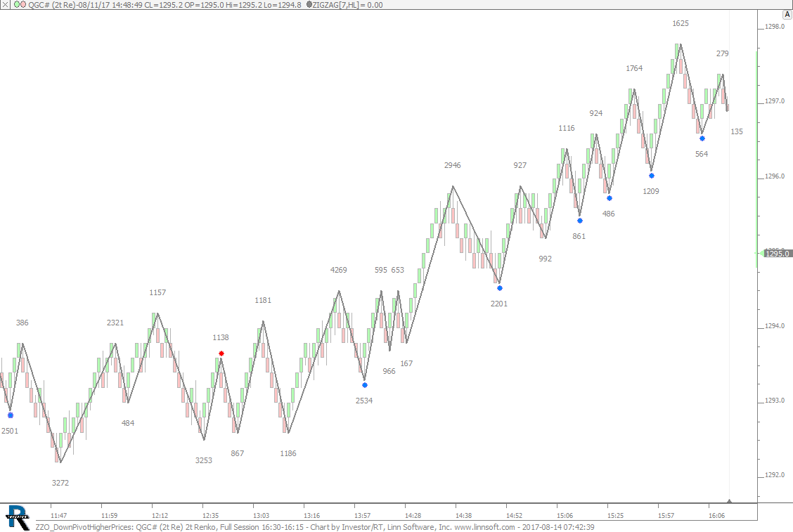Click the 2946 pivot volume label

point(452,165)
